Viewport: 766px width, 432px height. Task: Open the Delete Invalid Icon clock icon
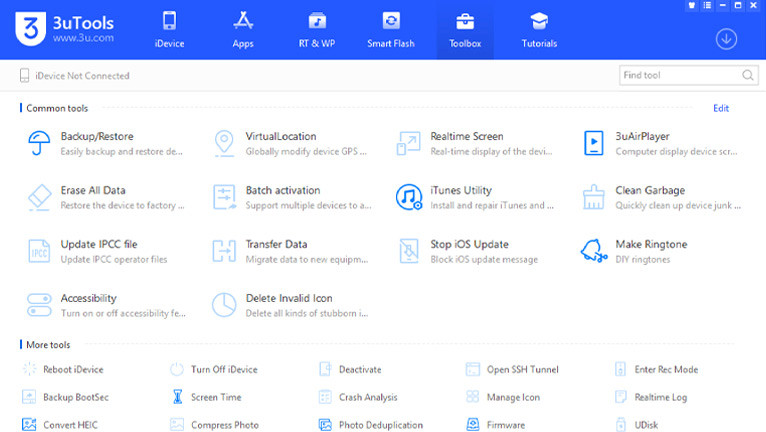(224, 305)
